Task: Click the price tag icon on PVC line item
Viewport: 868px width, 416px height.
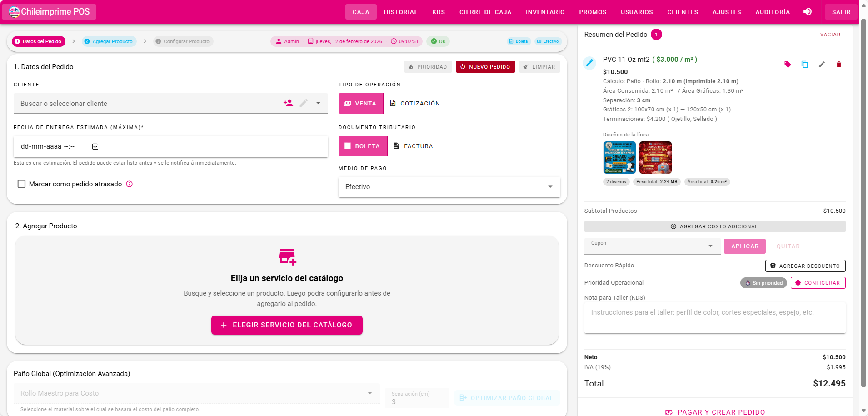Action: click(788, 65)
